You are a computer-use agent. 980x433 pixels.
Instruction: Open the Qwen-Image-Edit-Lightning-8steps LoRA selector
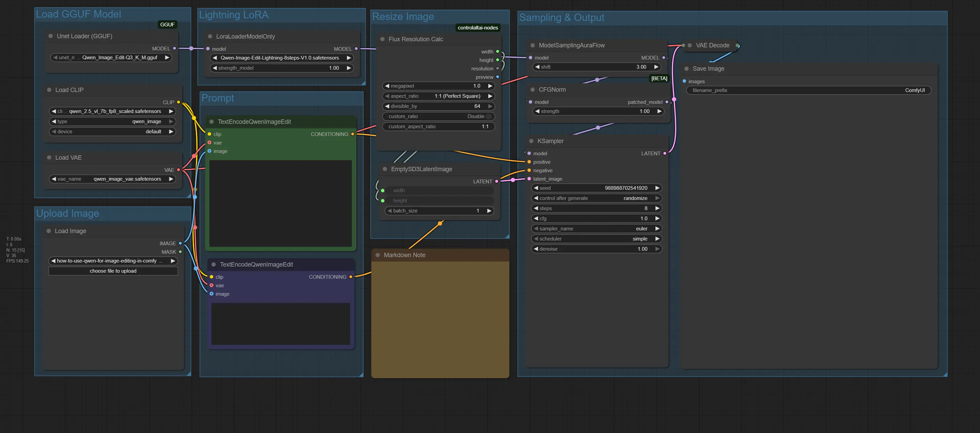[x=281, y=58]
